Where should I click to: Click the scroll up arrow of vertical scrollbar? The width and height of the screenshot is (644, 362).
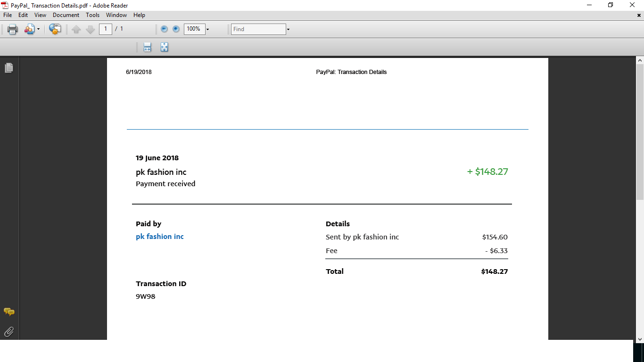tap(640, 60)
